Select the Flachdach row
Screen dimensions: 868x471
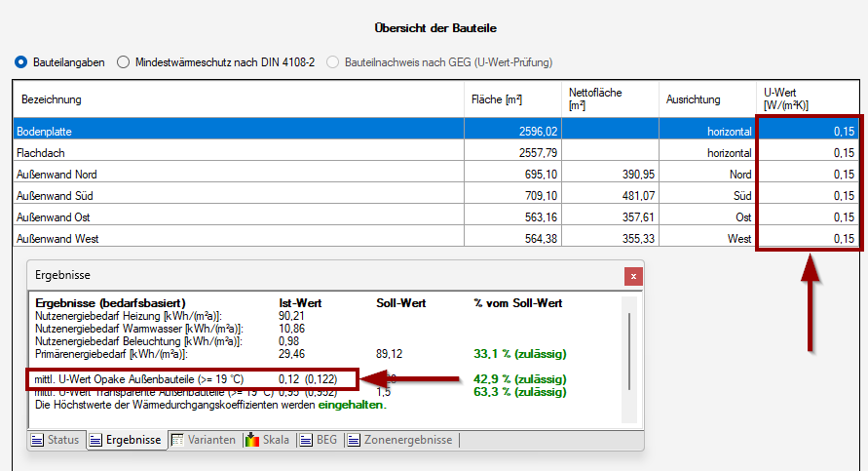239,153
